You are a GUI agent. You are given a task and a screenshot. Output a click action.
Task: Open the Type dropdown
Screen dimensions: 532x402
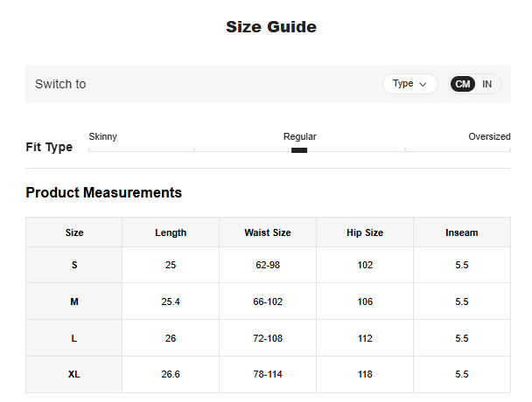click(409, 84)
